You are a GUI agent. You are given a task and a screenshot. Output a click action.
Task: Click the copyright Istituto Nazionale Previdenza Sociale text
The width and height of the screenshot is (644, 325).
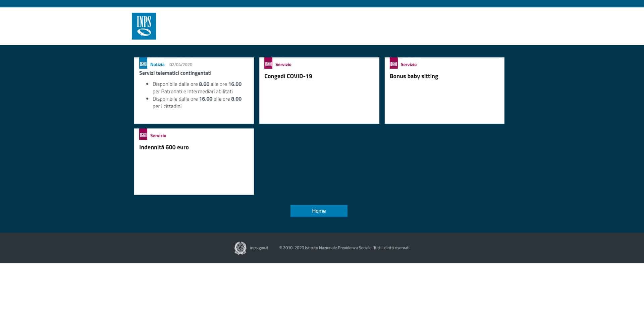pyautogui.click(x=344, y=248)
